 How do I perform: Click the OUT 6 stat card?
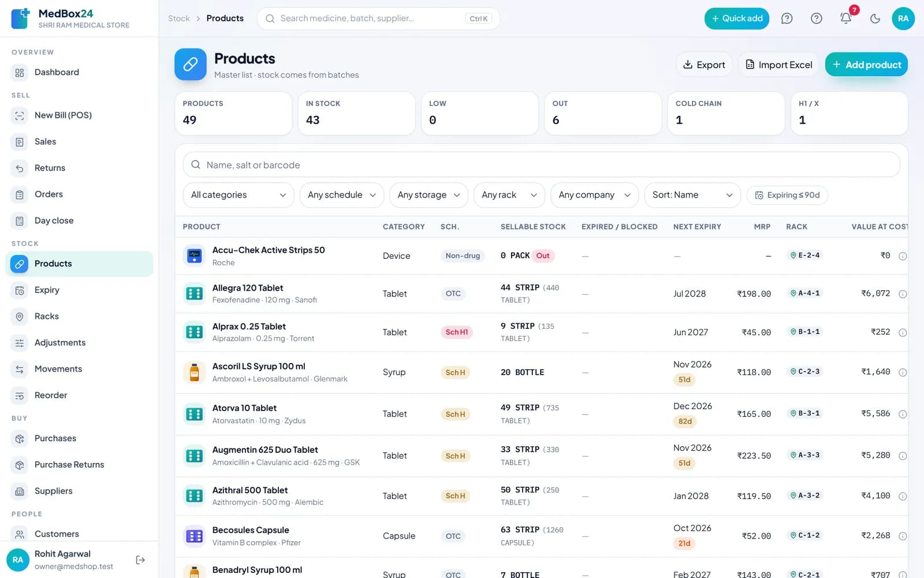(603, 113)
